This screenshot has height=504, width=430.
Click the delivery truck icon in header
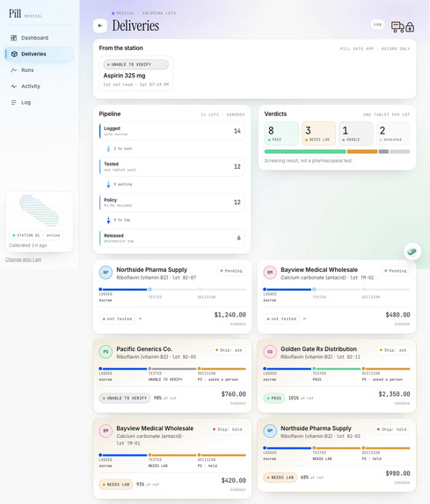[x=397, y=27]
